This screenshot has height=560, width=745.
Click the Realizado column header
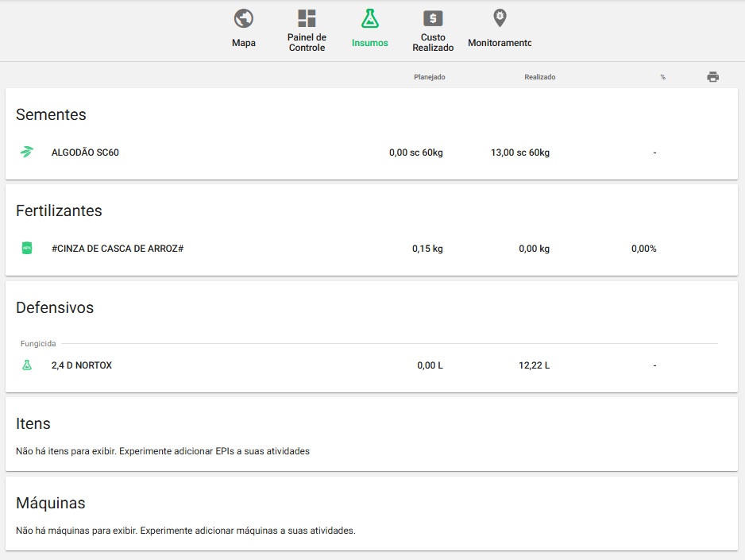(x=540, y=77)
